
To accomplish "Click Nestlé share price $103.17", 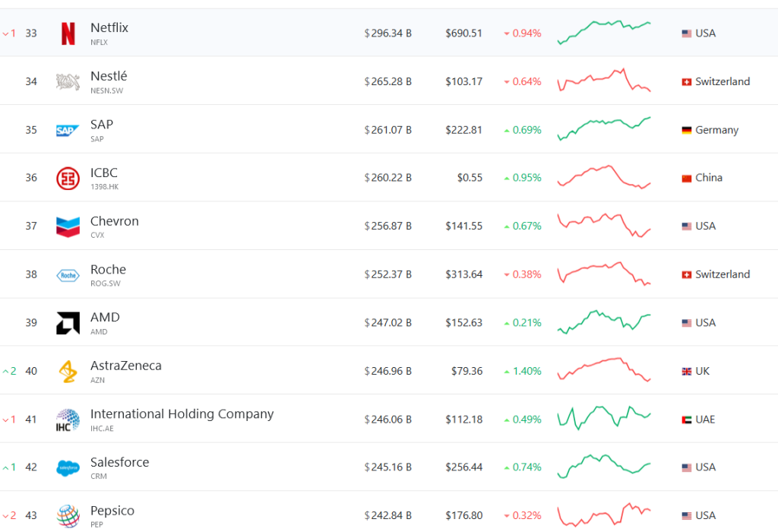I will (x=464, y=82).
